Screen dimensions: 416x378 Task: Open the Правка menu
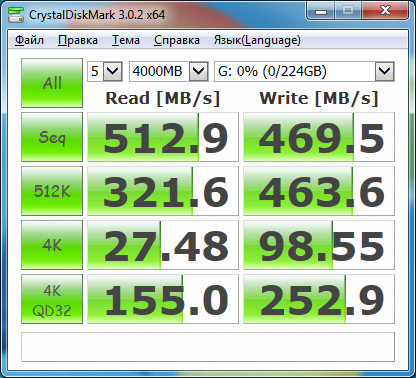78,40
